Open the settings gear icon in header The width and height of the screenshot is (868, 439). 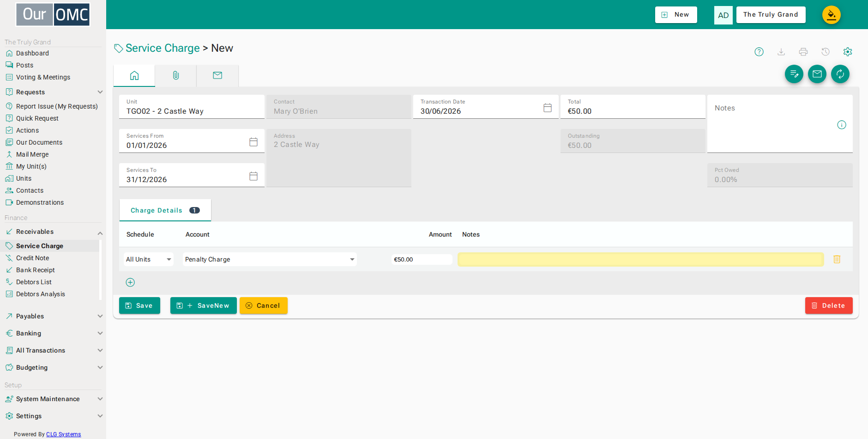[x=848, y=52]
